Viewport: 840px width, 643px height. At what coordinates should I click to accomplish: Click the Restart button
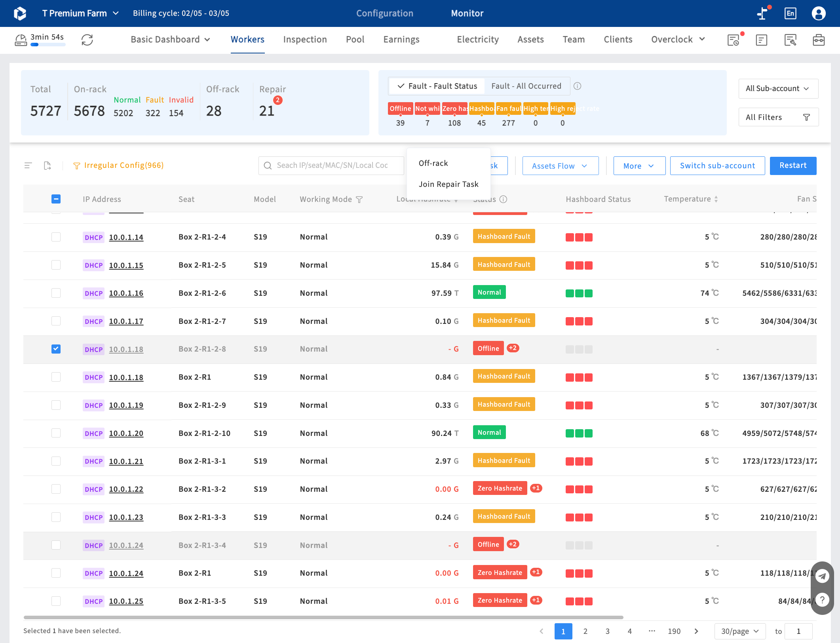pyautogui.click(x=792, y=166)
